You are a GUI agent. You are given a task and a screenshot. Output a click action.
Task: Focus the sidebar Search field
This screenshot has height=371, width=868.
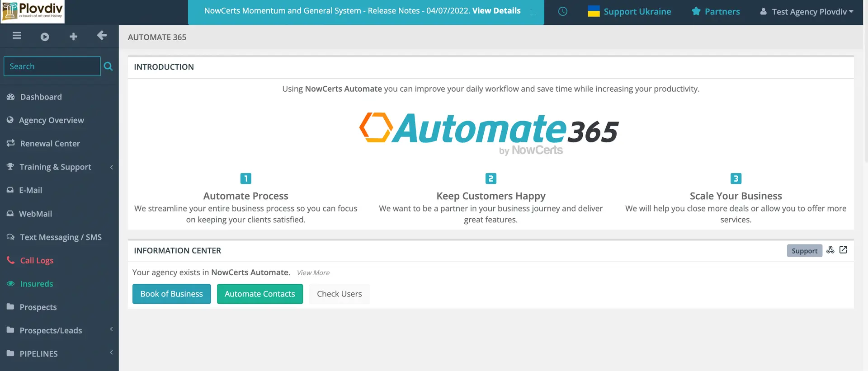point(52,66)
